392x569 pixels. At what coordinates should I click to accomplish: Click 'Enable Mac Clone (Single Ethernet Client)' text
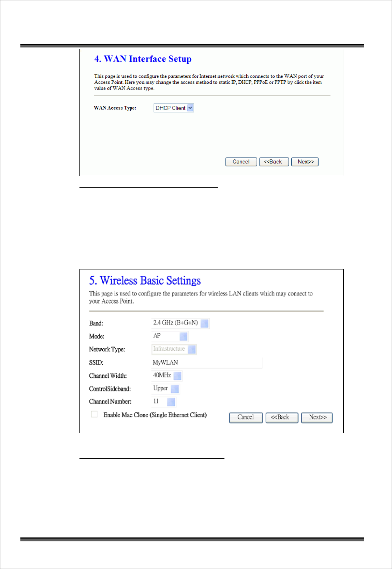(x=155, y=415)
